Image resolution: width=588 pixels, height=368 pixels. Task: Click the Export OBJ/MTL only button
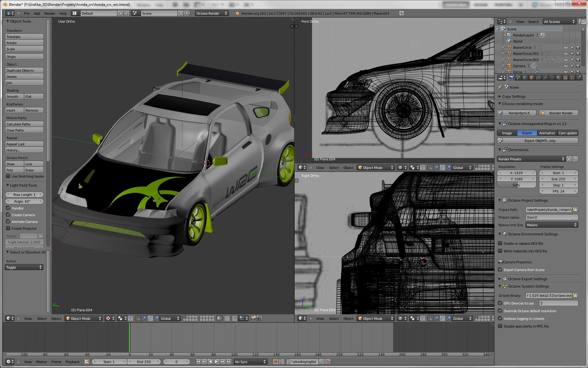538,141
